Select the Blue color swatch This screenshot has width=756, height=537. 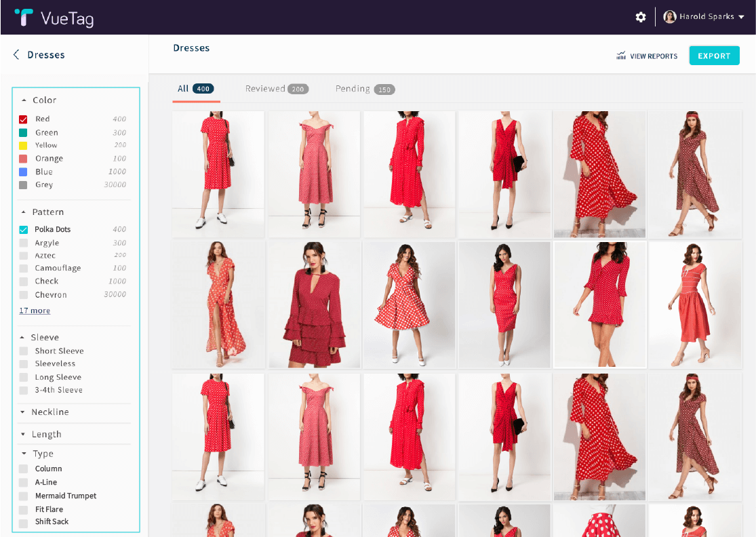coord(23,172)
